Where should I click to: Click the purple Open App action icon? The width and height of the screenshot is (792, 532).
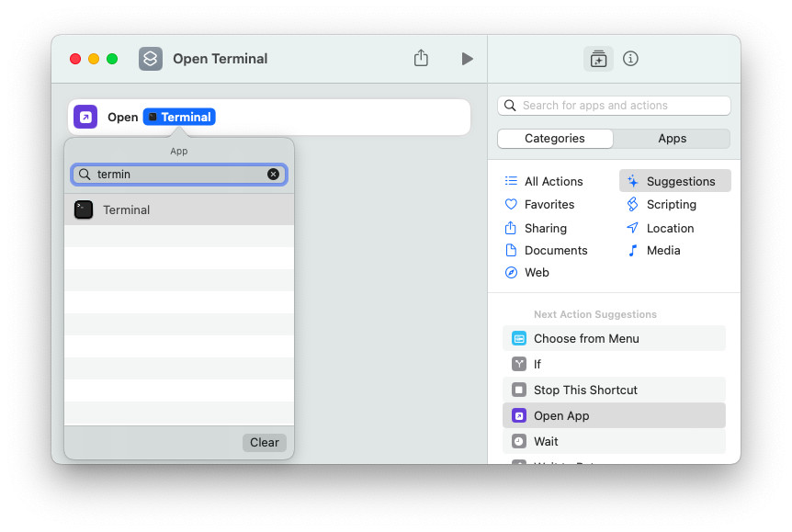pos(85,117)
